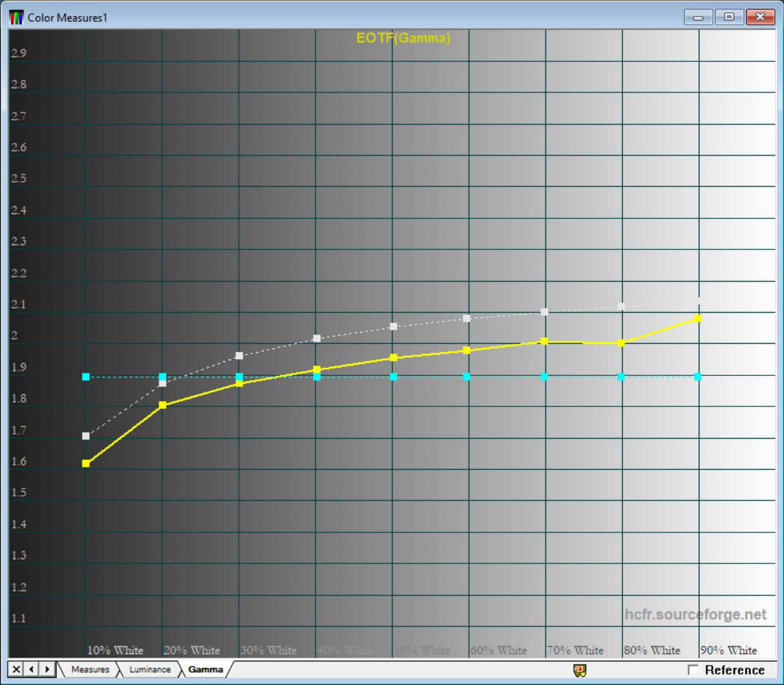Click the yellow data point at 80% White

click(621, 343)
